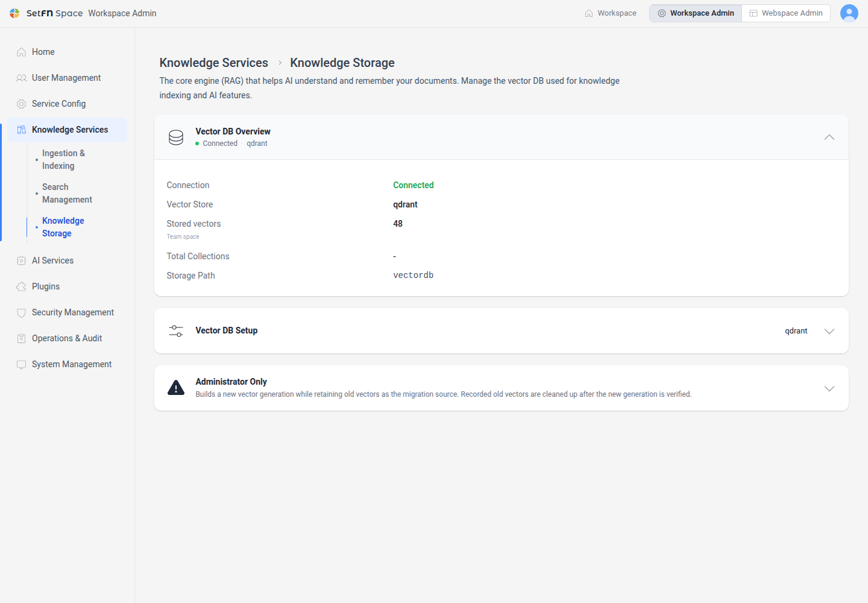Click the Administrator Only heading
This screenshot has height=603, width=868.
(231, 382)
